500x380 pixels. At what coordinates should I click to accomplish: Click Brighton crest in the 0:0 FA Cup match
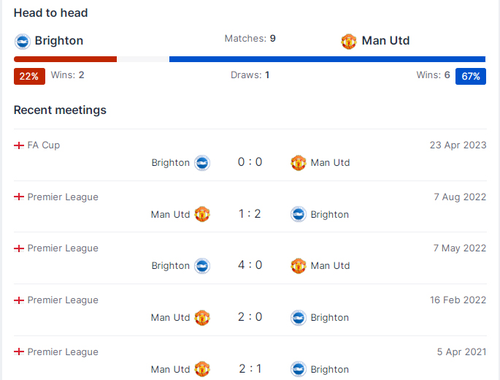(202, 163)
